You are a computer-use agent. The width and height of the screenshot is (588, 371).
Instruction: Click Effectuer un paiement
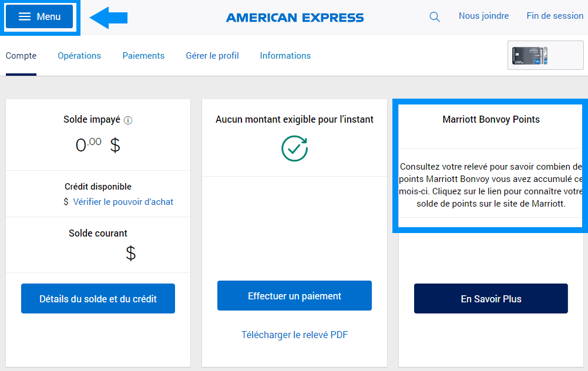294,295
